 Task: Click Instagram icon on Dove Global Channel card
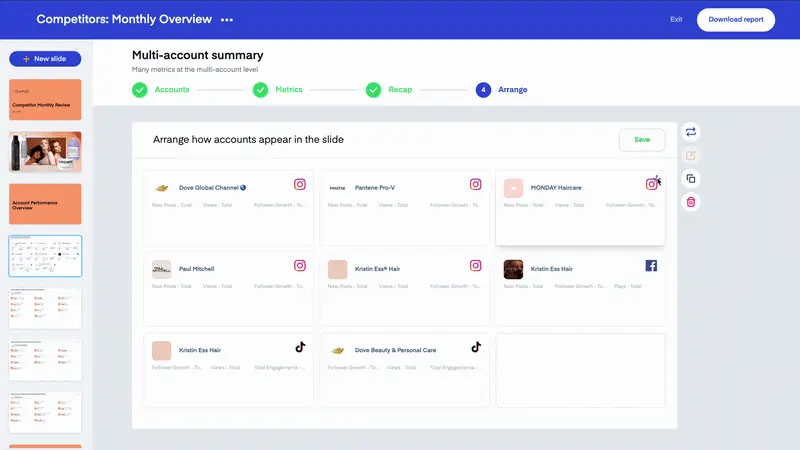click(x=299, y=184)
